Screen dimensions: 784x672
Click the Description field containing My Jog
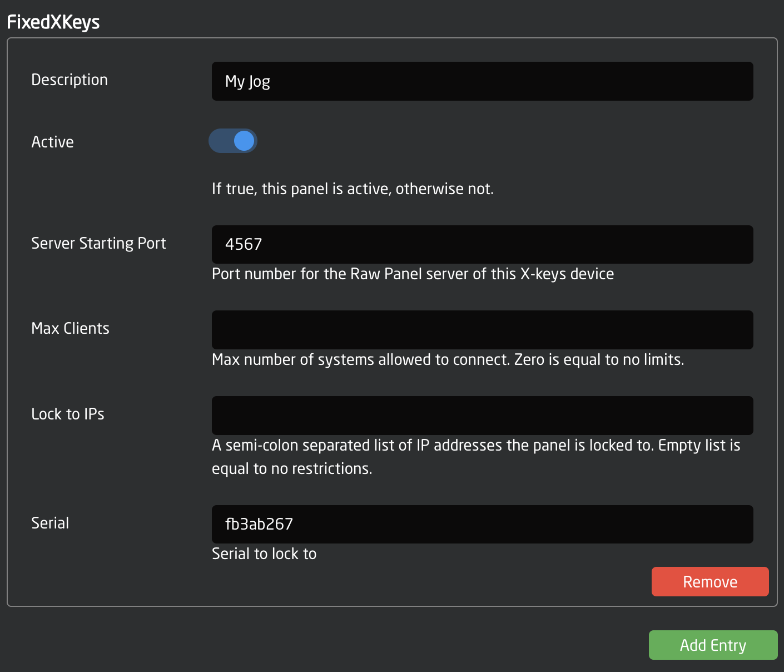[x=483, y=81]
